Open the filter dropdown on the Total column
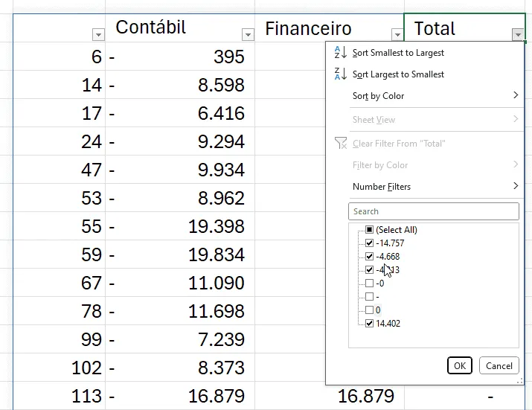Viewport: 532px width, 410px height. (518, 35)
